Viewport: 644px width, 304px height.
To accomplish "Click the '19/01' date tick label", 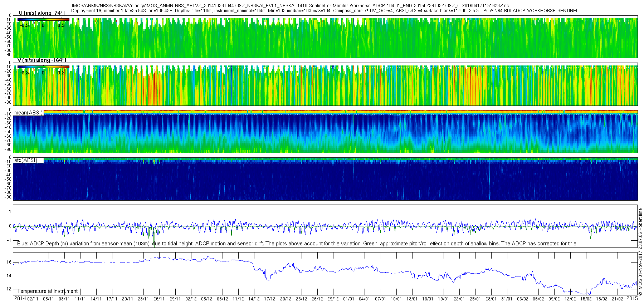I will tap(444, 299).
